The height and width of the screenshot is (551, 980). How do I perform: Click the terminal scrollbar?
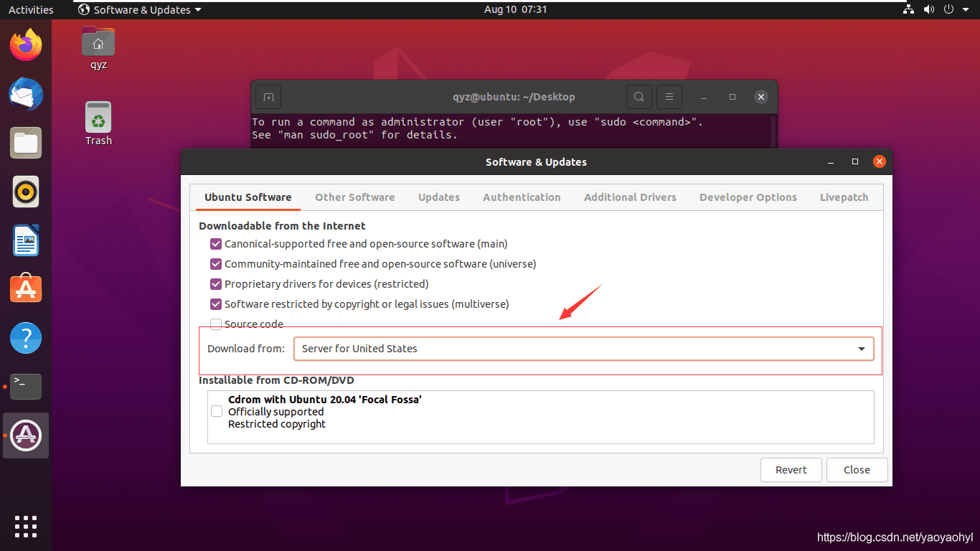(773, 132)
